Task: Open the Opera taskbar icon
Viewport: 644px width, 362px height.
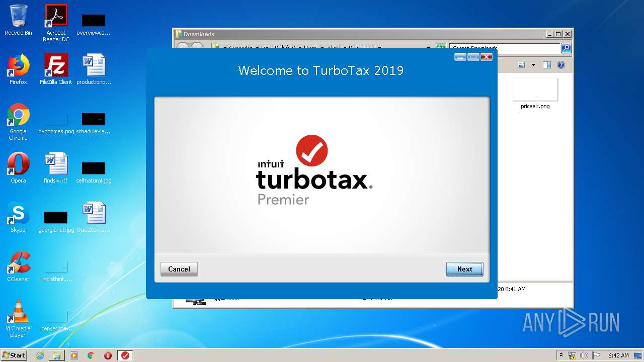Action: pos(108,355)
